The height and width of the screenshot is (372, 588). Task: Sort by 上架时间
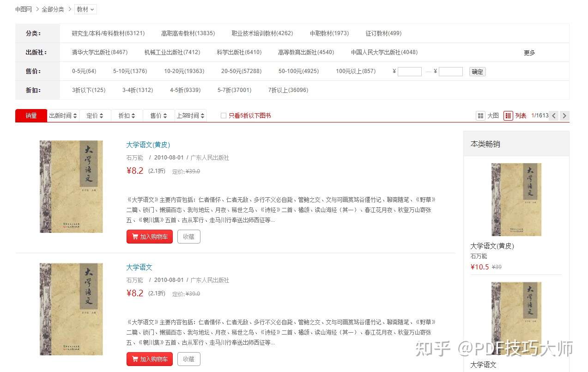point(191,116)
